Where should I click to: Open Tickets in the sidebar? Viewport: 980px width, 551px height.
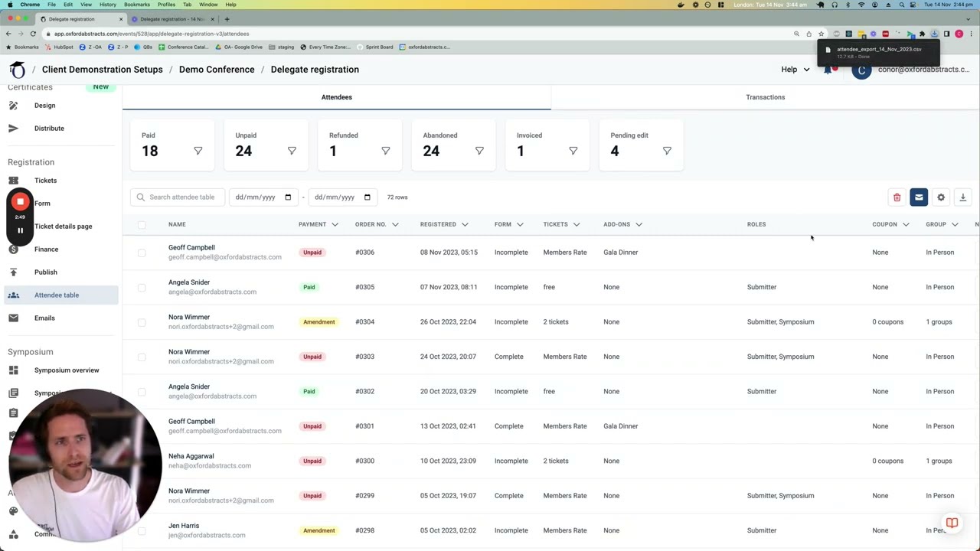pos(45,181)
